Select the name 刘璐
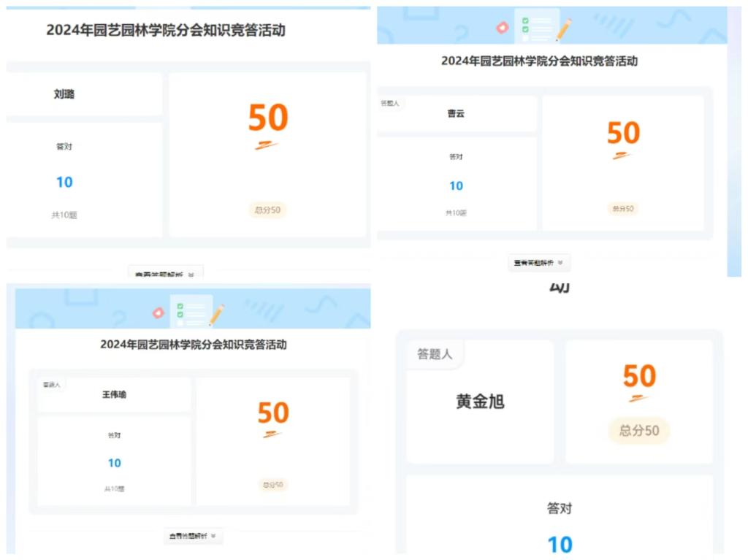748x560 pixels. (64, 94)
